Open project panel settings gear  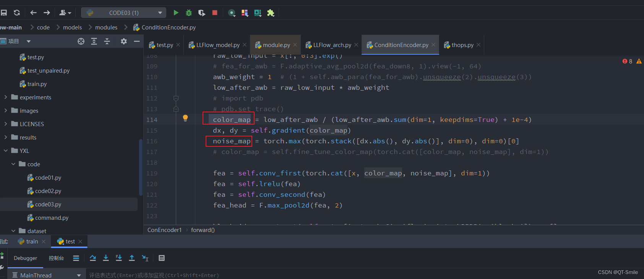124,41
